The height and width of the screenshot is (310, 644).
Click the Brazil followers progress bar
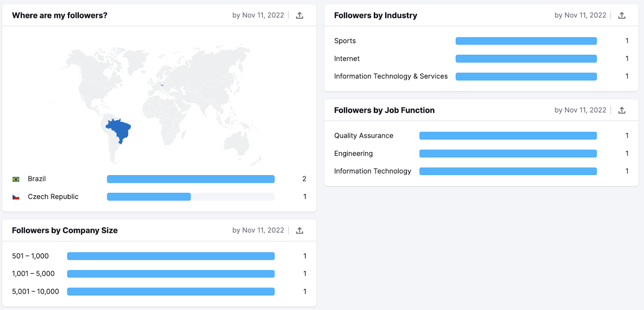click(190, 179)
